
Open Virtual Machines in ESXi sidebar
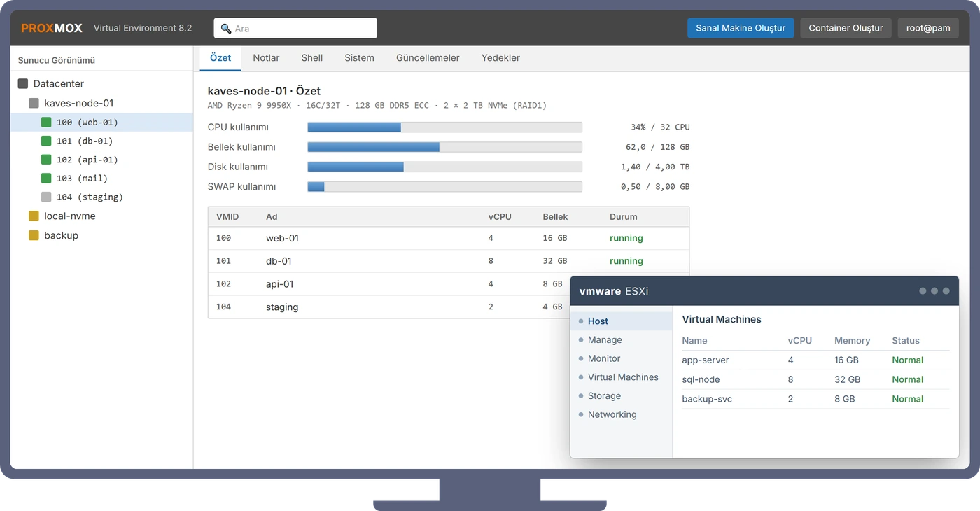(622, 377)
